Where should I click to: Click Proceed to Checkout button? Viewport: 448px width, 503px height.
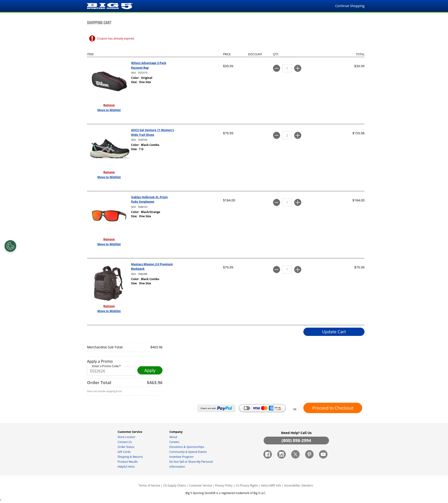point(332,408)
